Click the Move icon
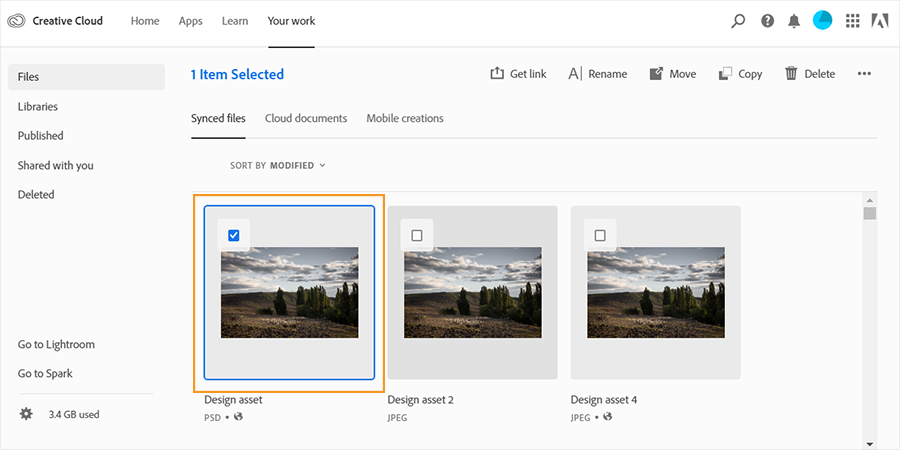Viewport: 900px width, 450px height. coord(656,74)
